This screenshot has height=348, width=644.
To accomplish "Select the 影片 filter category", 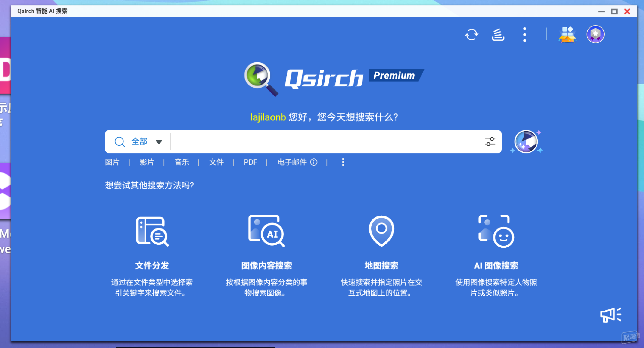I will click(147, 162).
